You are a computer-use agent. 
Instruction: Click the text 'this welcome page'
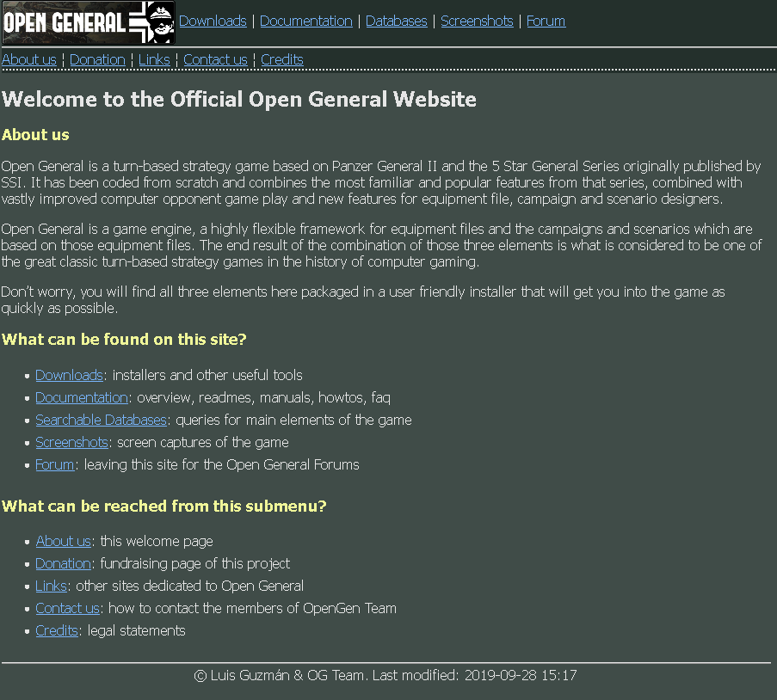(157, 541)
